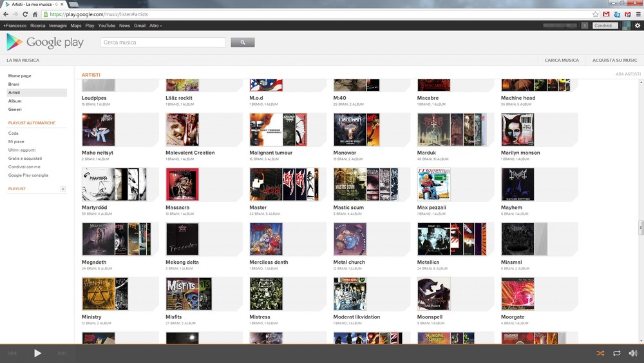Toggle shuffle playback mode
Image resolution: width=644 pixels, height=363 pixels.
tap(600, 353)
